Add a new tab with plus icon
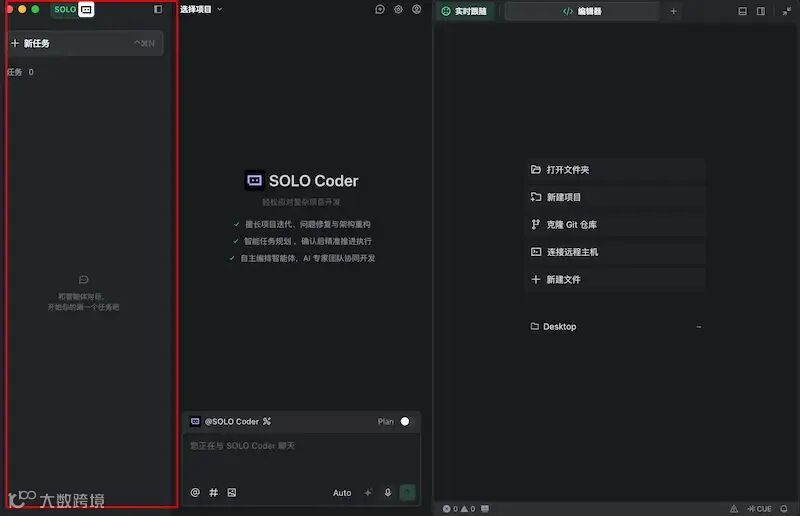Screen dimensions: 800x516 click(x=673, y=11)
